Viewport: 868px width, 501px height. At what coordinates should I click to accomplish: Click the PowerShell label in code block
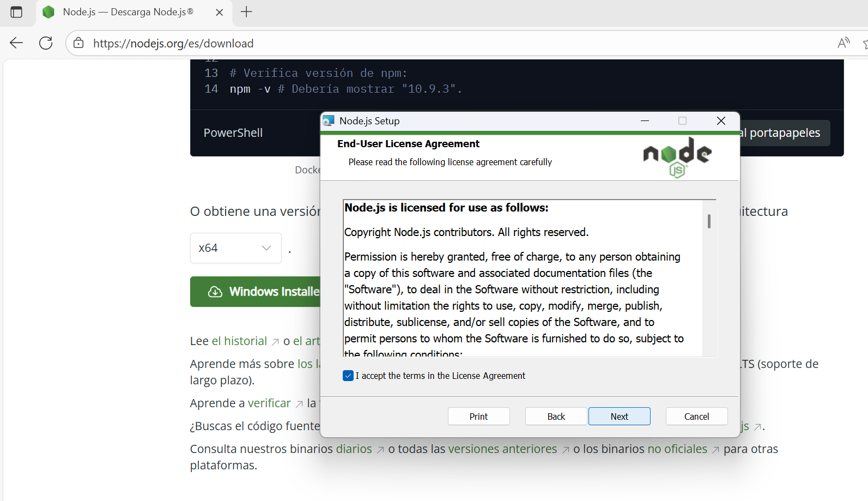(233, 133)
